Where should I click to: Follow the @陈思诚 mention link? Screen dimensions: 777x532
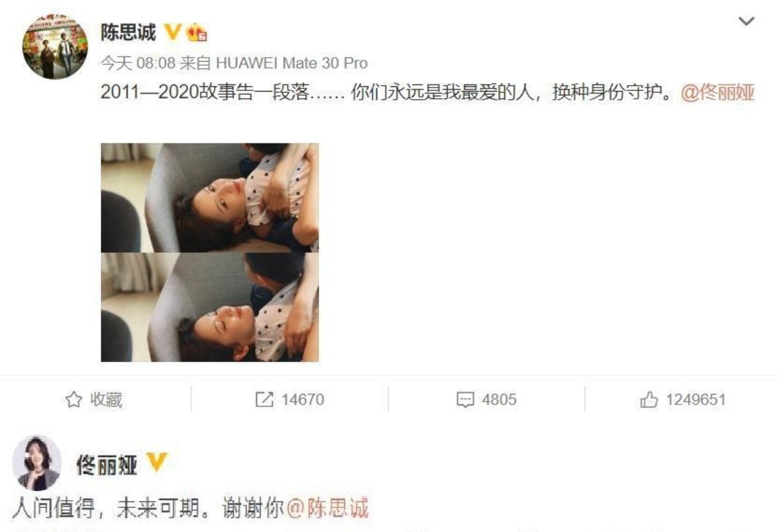point(327,508)
